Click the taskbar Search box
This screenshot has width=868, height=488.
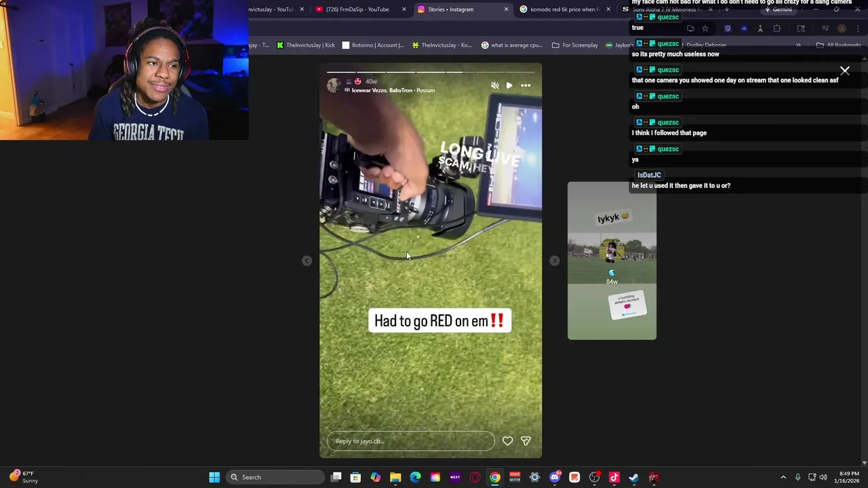coord(275,477)
